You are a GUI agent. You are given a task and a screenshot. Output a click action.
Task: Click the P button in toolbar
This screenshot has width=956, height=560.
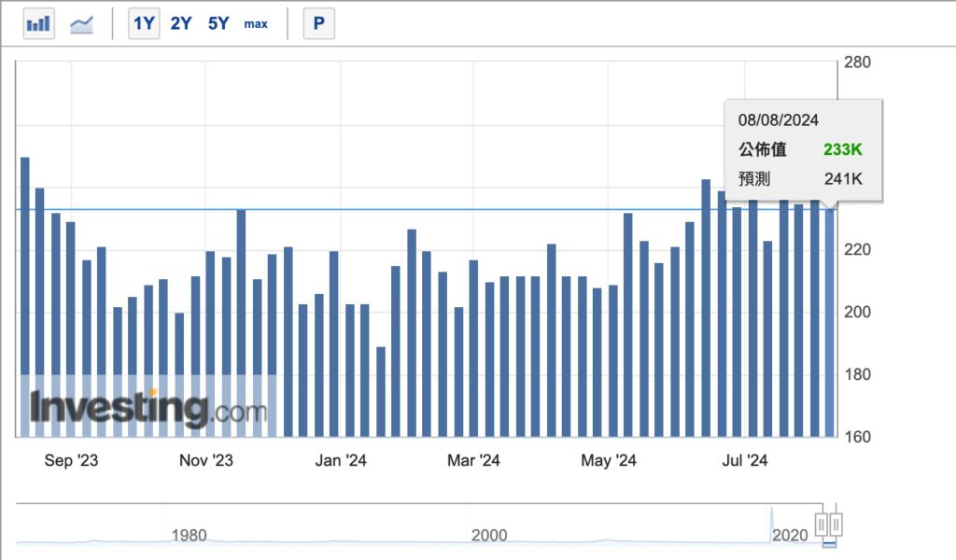pos(318,23)
